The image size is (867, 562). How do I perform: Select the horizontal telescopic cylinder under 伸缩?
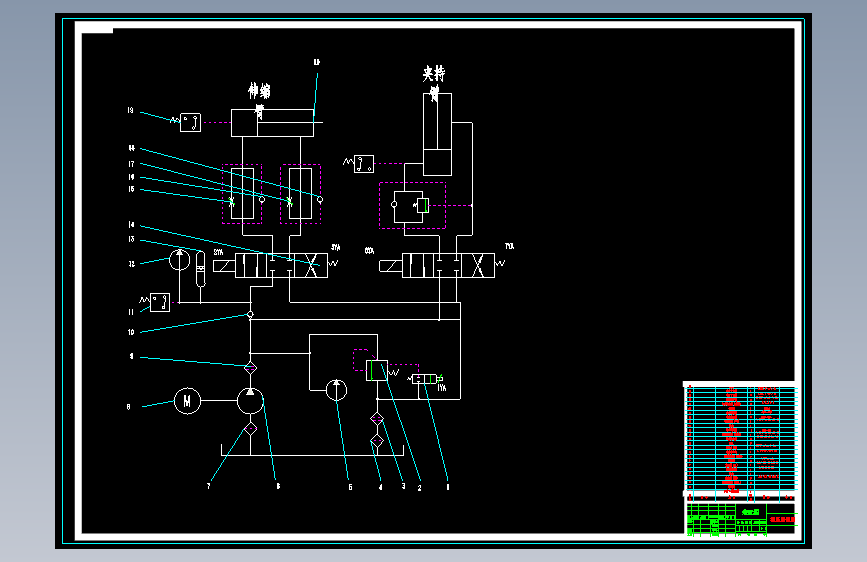(273, 123)
